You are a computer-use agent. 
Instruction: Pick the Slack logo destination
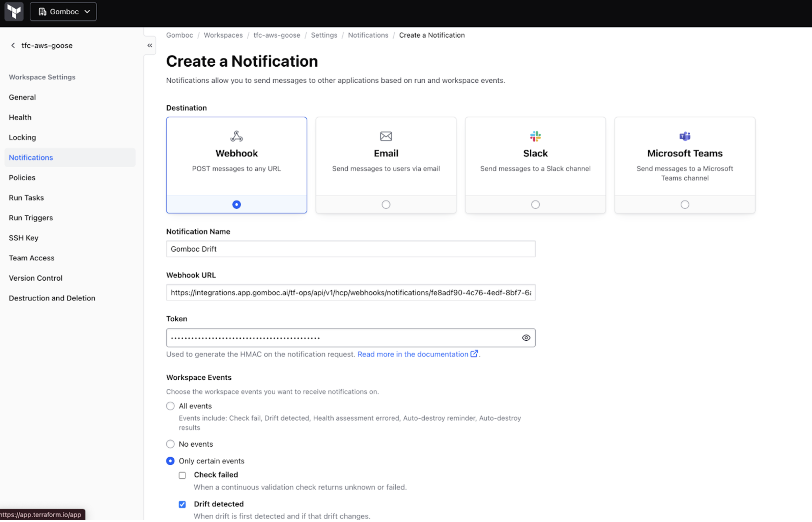click(535, 136)
